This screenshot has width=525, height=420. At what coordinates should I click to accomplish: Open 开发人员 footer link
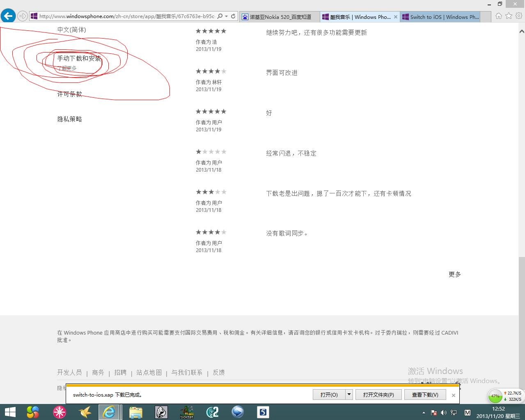[x=69, y=372]
